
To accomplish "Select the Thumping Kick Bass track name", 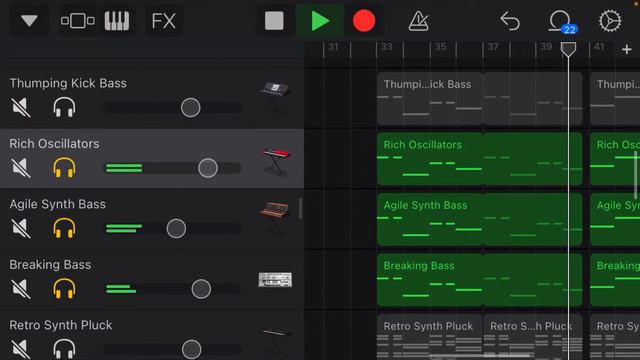I will [68, 83].
